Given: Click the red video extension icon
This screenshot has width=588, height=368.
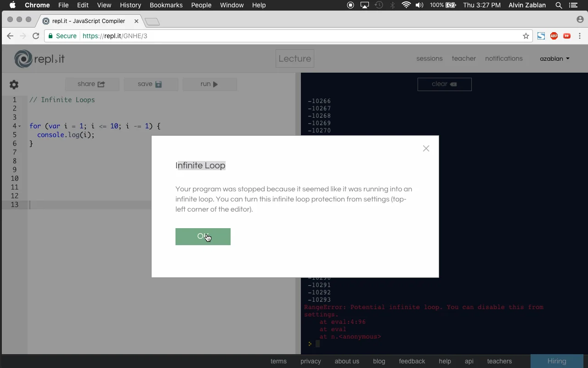Looking at the screenshot, I should [567, 36].
